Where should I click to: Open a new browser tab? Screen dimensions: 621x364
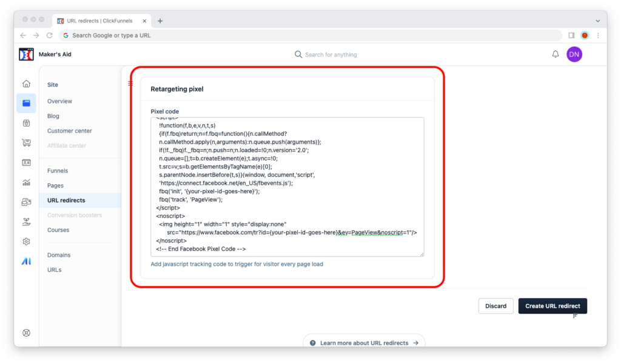click(160, 21)
